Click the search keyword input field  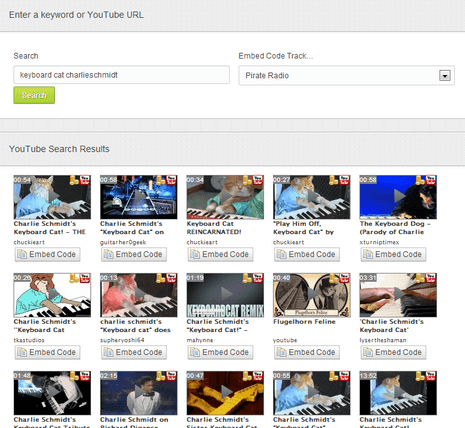pyautogui.click(x=121, y=75)
